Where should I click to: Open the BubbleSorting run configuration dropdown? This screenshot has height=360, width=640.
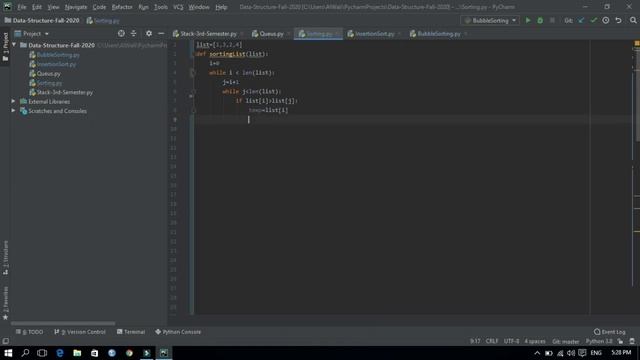(490, 20)
